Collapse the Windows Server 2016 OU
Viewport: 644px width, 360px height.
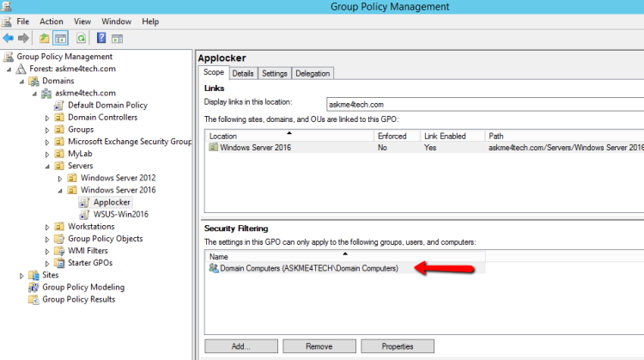coord(60,190)
